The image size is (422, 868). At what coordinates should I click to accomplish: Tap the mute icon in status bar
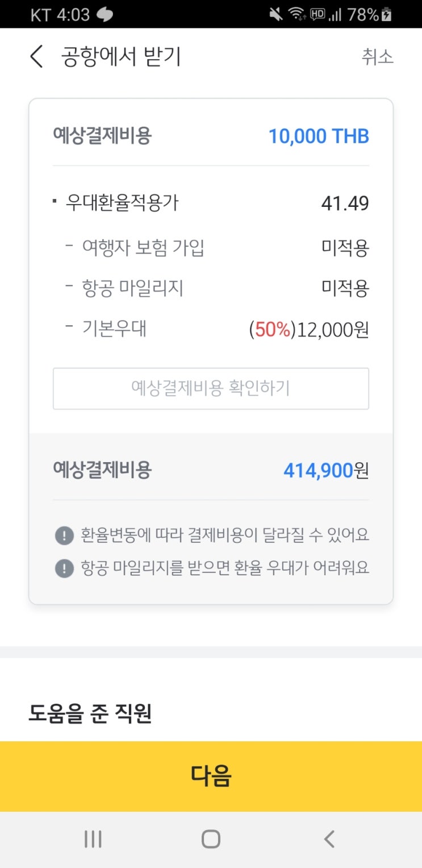pos(276,14)
